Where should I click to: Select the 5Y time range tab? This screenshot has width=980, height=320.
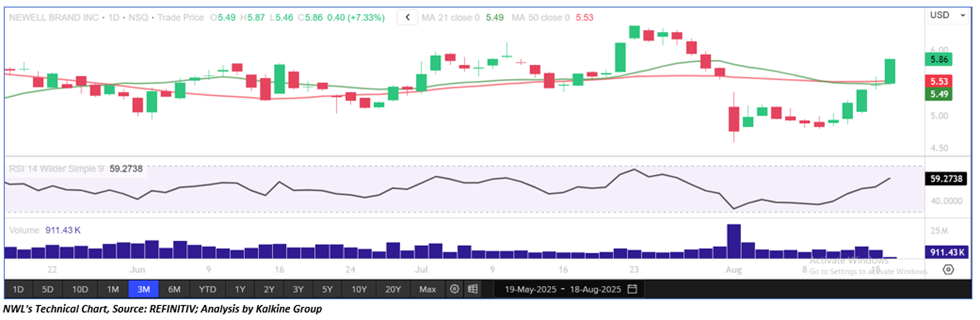click(327, 289)
